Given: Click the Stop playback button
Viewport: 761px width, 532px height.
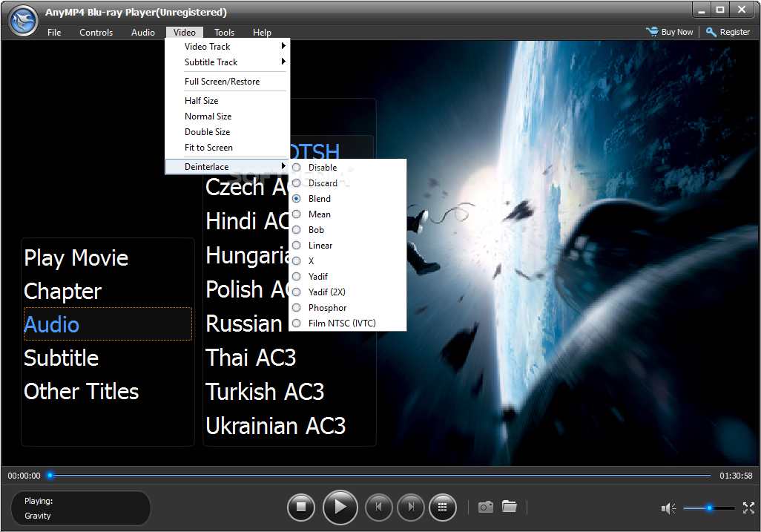Looking at the screenshot, I should 301,508.
